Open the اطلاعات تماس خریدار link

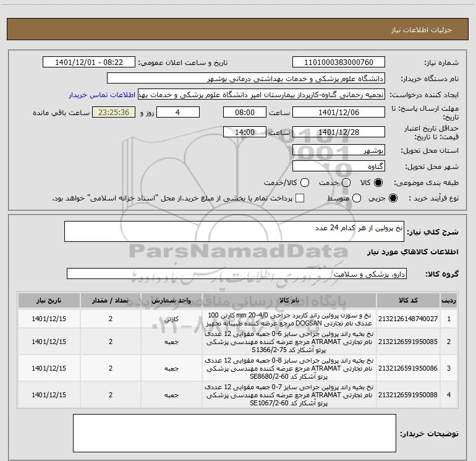102,95
